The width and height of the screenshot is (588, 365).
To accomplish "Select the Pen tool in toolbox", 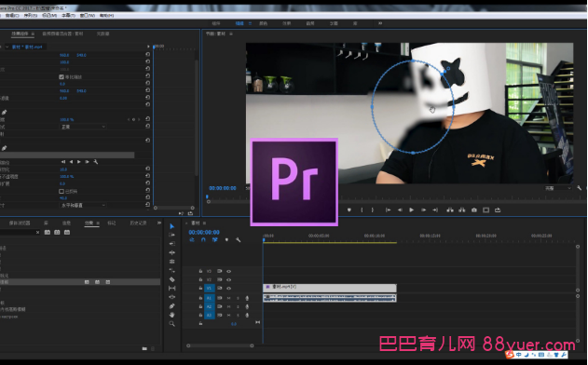I will click(x=171, y=305).
